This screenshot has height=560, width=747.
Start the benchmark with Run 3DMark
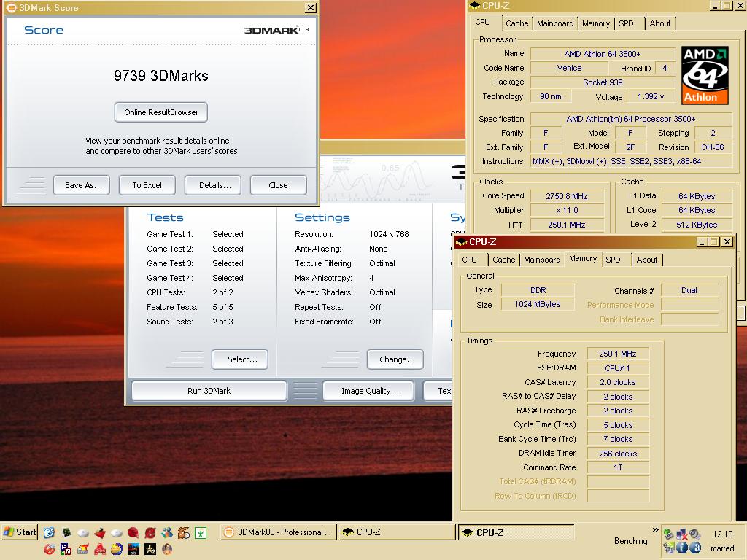pyautogui.click(x=209, y=391)
